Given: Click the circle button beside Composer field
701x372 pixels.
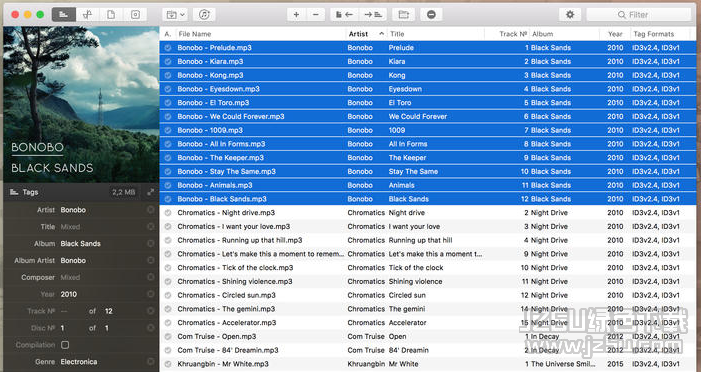Looking at the screenshot, I should point(151,277).
